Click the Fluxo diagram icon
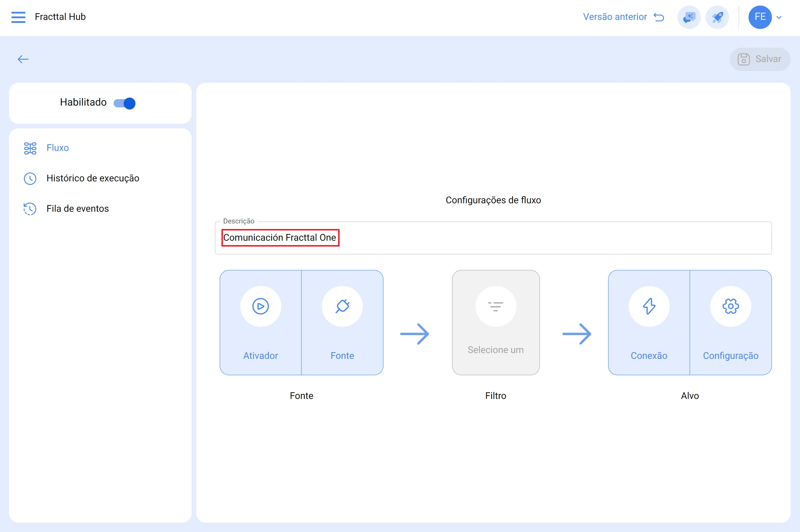The image size is (800, 532). (30, 148)
